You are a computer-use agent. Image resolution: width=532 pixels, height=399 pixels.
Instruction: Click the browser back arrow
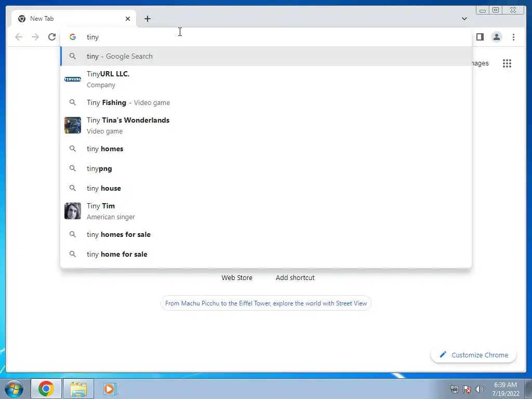click(x=19, y=37)
